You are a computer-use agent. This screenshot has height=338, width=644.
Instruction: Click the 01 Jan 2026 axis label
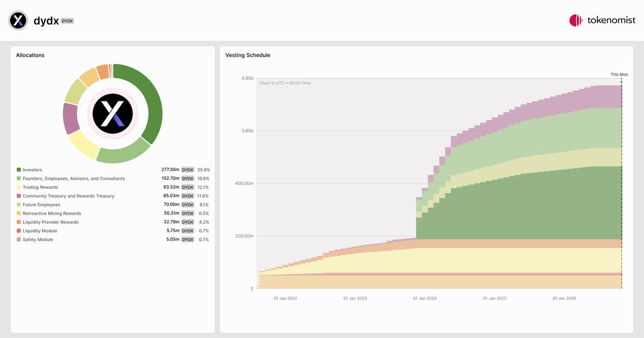(564, 298)
